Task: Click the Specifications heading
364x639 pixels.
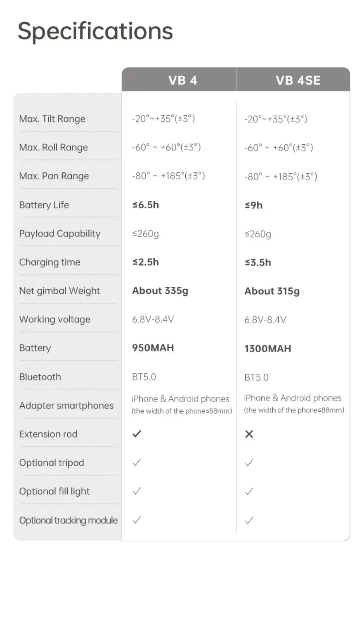Action: click(x=95, y=31)
